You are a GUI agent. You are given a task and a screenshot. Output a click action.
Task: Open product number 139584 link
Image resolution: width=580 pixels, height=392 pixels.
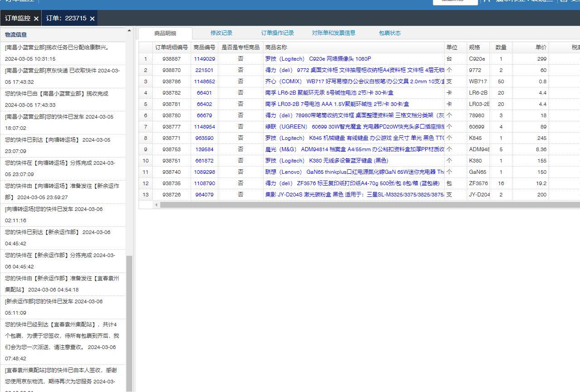click(x=205, y=149)
